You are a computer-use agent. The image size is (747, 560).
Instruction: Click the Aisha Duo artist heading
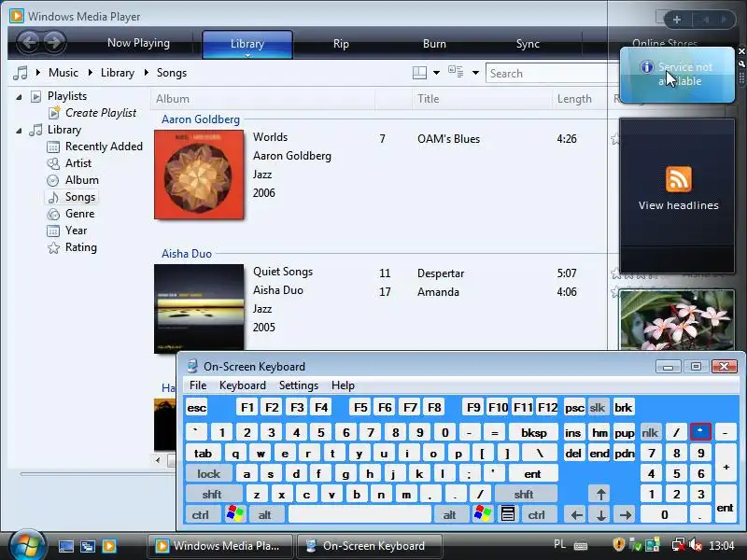tap(186, 254)
